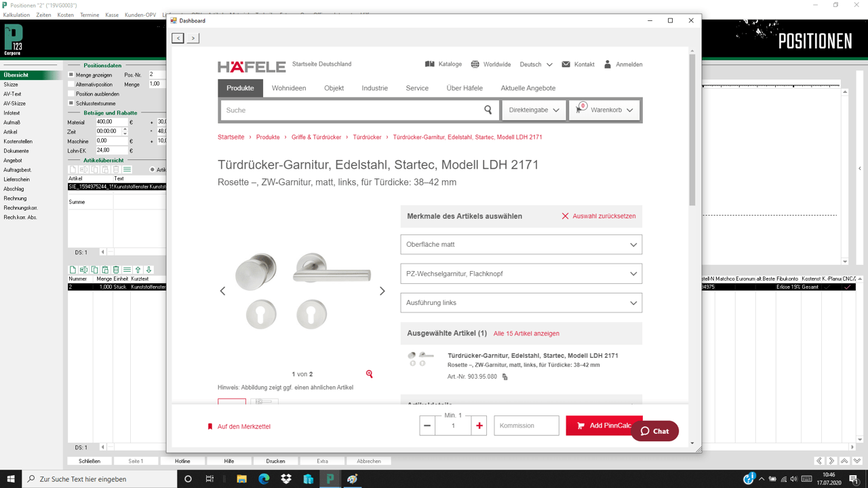Image resolution: width=868 pixels, height=488 pixels.
Task: Open Dropbox from the taskbar
Action: (x=286, y=479)
